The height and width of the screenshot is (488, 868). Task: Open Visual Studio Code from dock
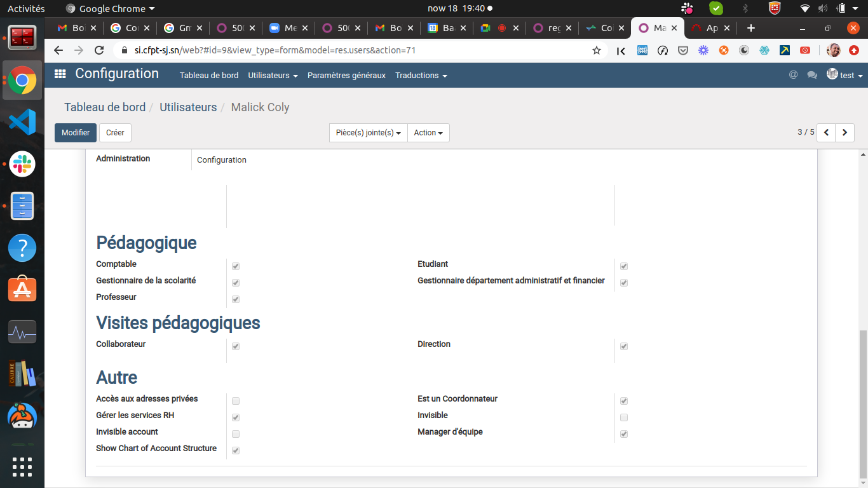[22, 121]
